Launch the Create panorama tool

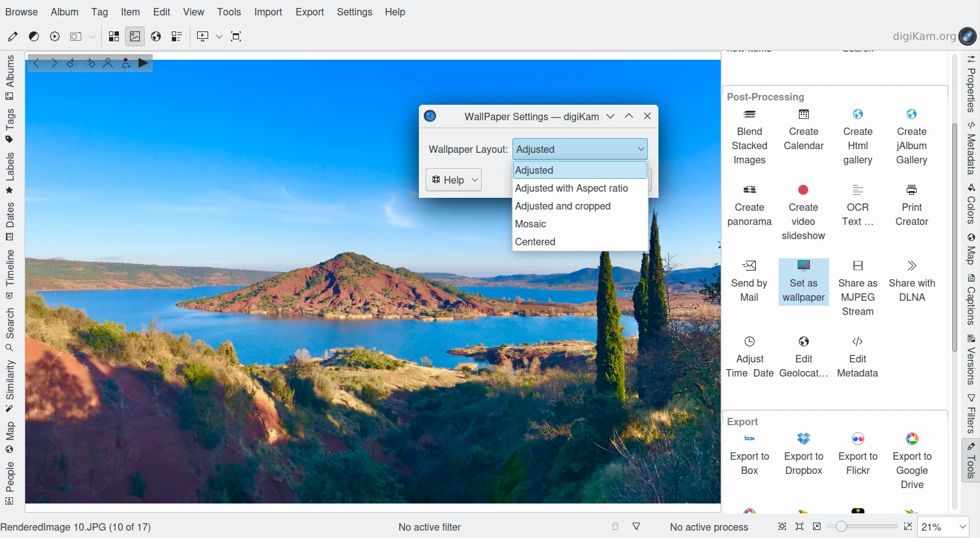point(749,206)
